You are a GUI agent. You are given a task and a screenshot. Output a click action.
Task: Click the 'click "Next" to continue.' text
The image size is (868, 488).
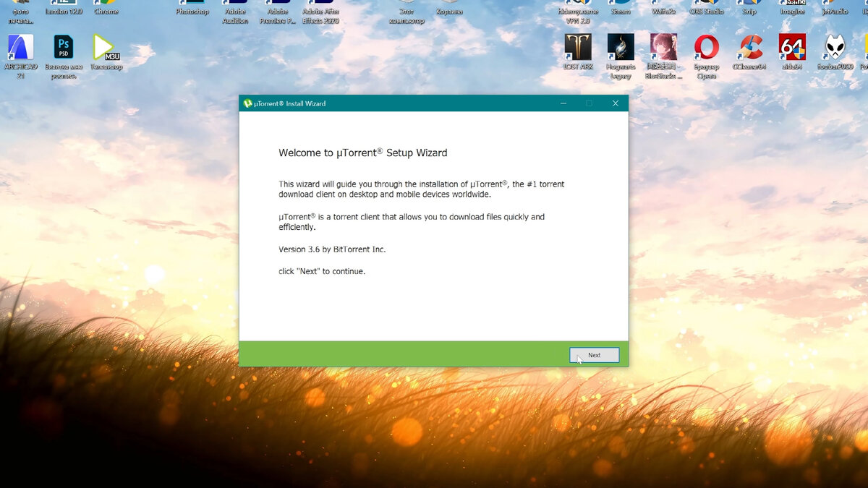pos(322,271)
